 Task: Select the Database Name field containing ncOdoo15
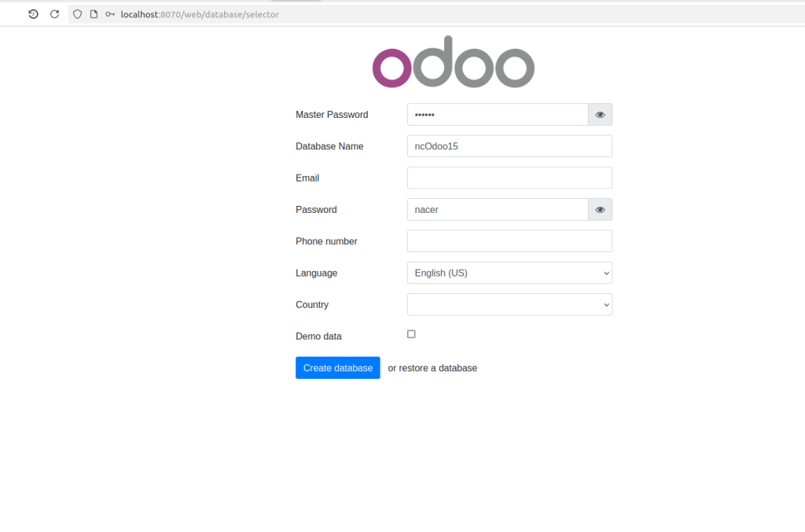pyautogui.click(x=509, y=146)
